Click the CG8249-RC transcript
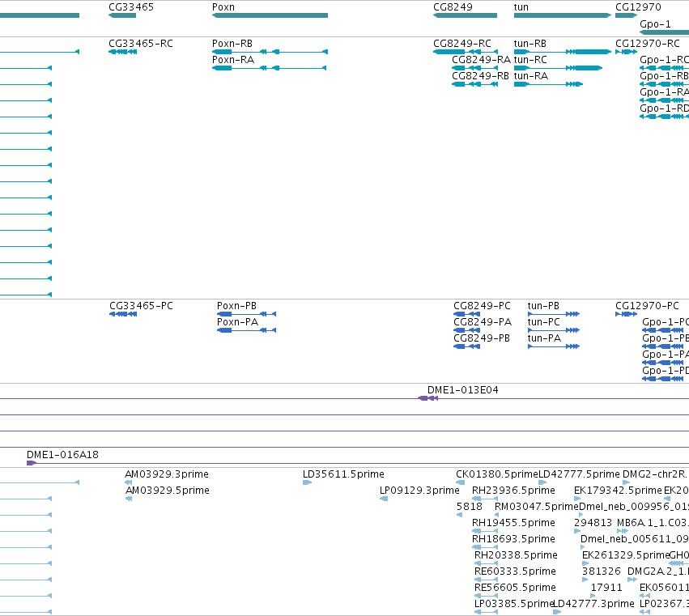 [466, 52]
